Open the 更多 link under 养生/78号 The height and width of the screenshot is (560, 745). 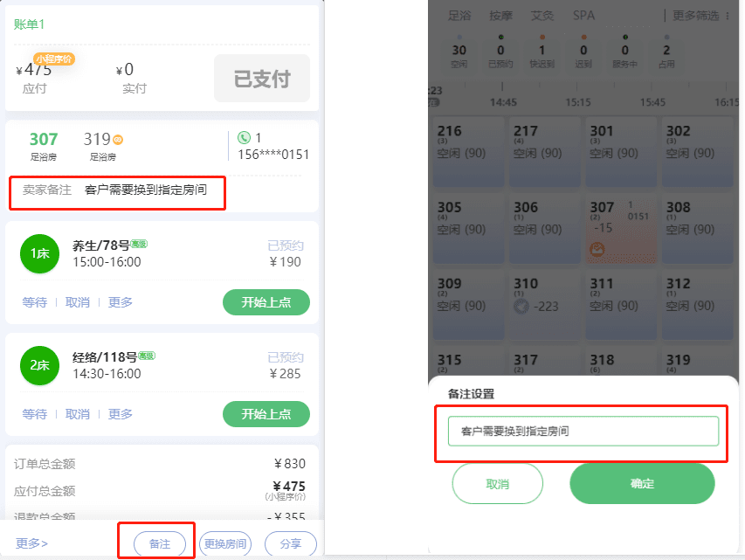(x=121, y=302)
